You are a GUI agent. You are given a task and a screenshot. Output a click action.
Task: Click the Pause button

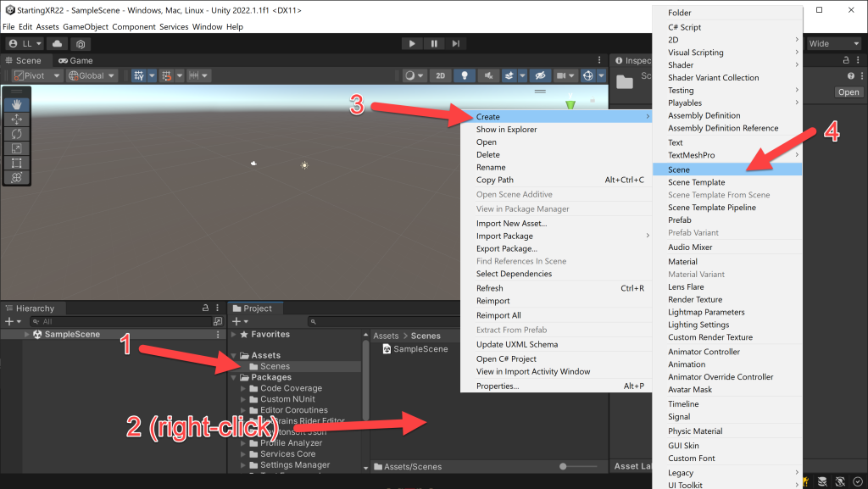(434, 44)
